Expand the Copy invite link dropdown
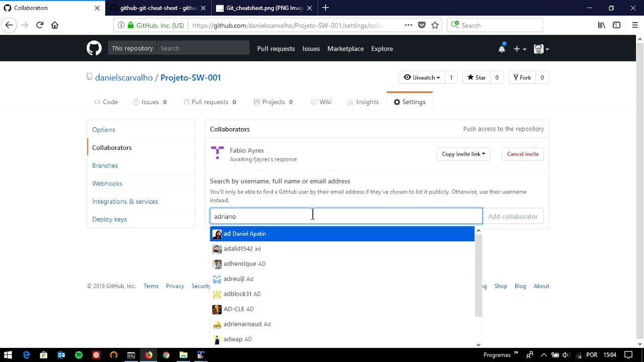This screenshot has width=644, height=362. pyautogui.click(x=463, y=154)
